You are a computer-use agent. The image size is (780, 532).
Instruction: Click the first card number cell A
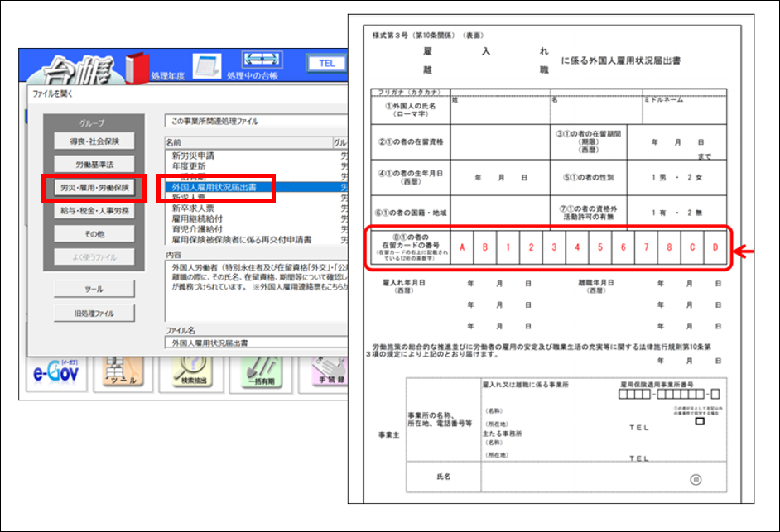coord(462,247)
